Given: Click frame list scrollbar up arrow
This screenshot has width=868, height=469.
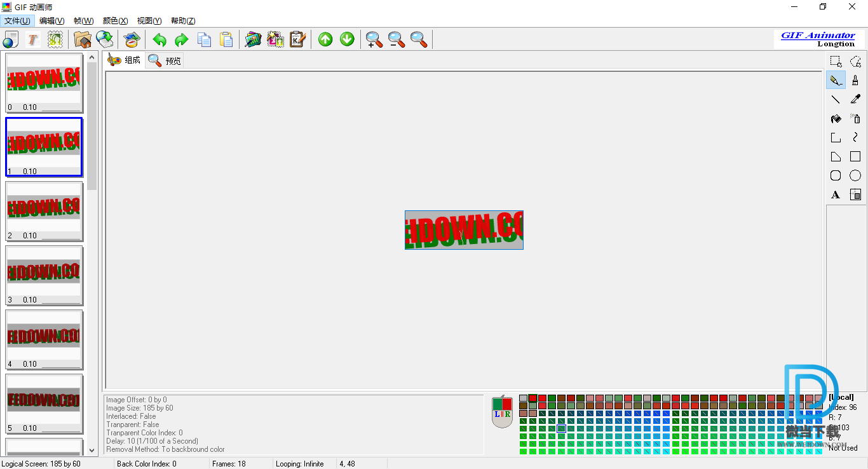Looking at the screenshot, I should 92,58.
